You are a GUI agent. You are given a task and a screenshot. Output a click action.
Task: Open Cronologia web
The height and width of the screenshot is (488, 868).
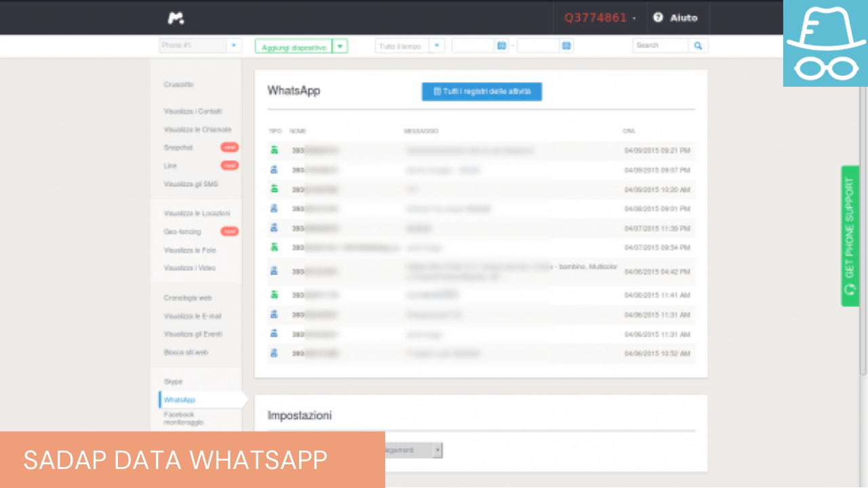point(188,298)
